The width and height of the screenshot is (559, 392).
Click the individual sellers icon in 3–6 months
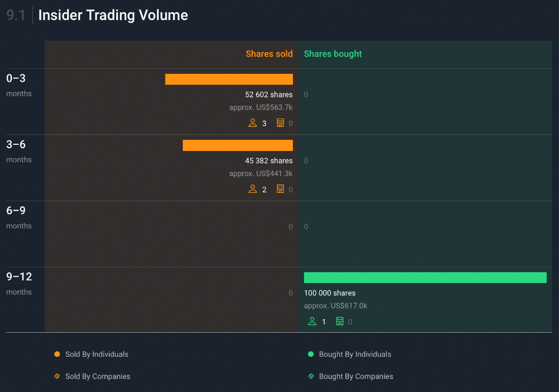[x=253, y=189]
